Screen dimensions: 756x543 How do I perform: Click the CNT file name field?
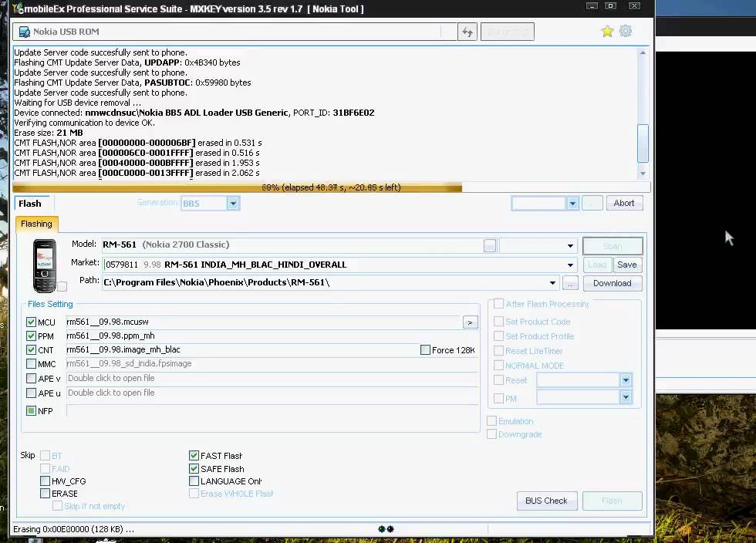click(242, 349)
